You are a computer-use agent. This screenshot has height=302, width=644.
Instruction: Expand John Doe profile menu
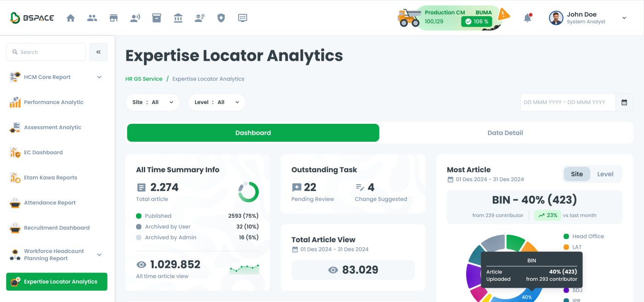624,18
